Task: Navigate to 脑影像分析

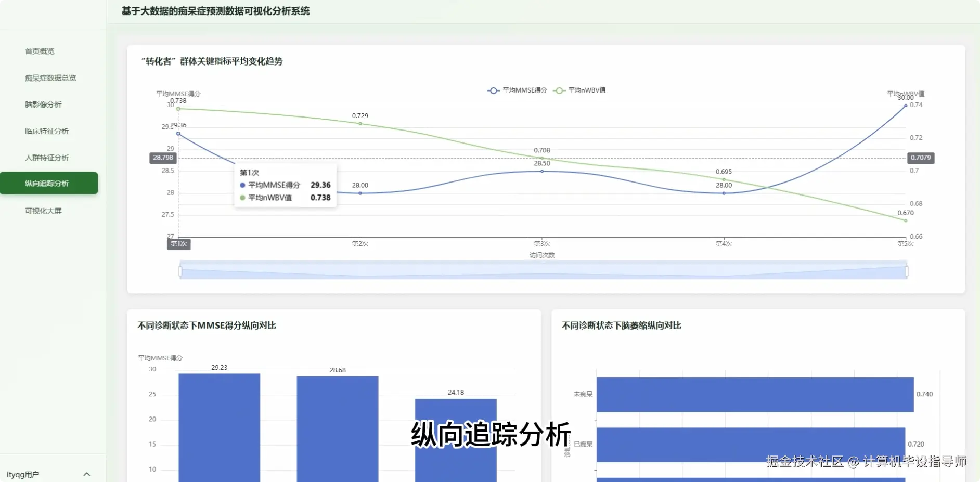Action: pos(42,105)
